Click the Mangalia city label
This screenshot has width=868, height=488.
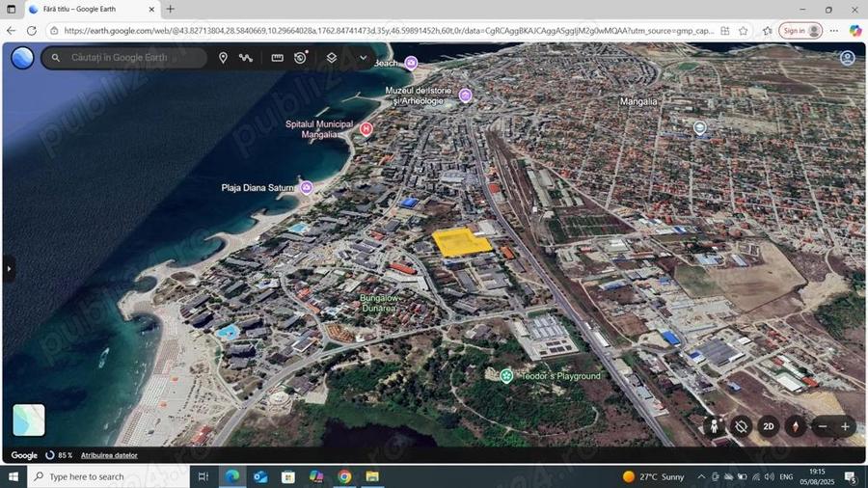click(638, 101)
